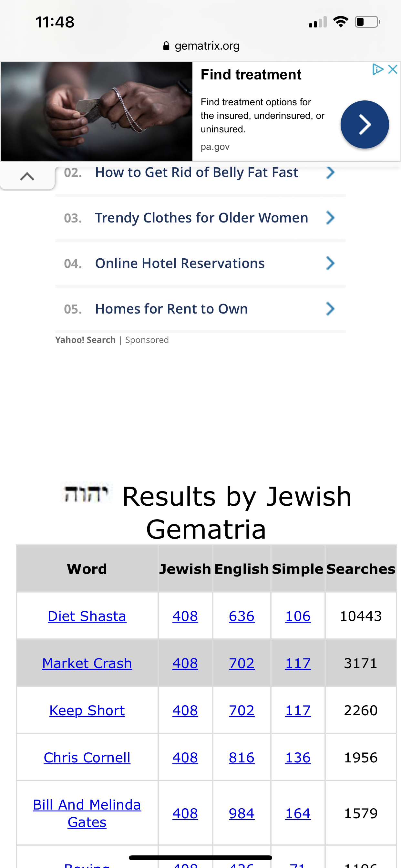Open the Diet Shasta word link
This screenshot has height=868, width=401.
point(87,616)
